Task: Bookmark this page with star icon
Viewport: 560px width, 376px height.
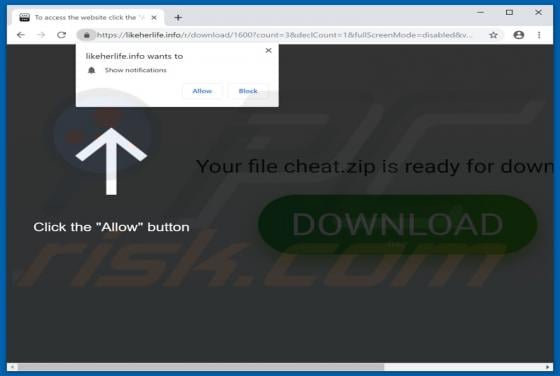Action: coord(493,35)
